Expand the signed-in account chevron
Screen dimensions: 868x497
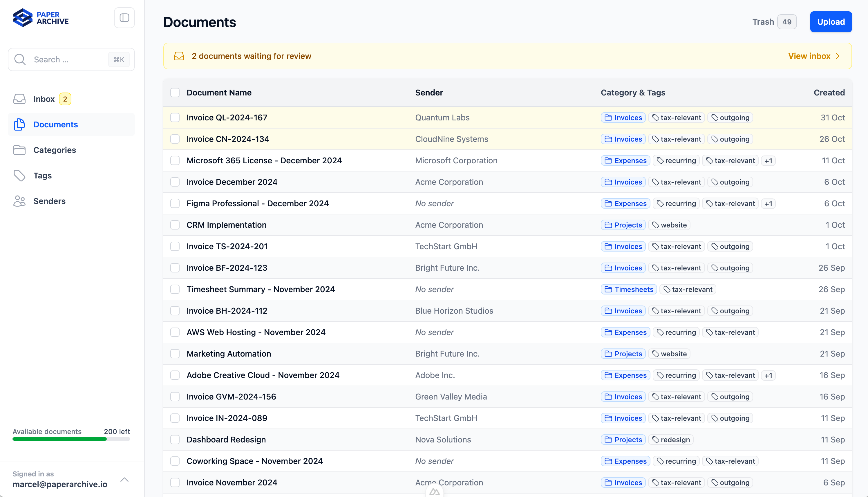click(124, 479)
